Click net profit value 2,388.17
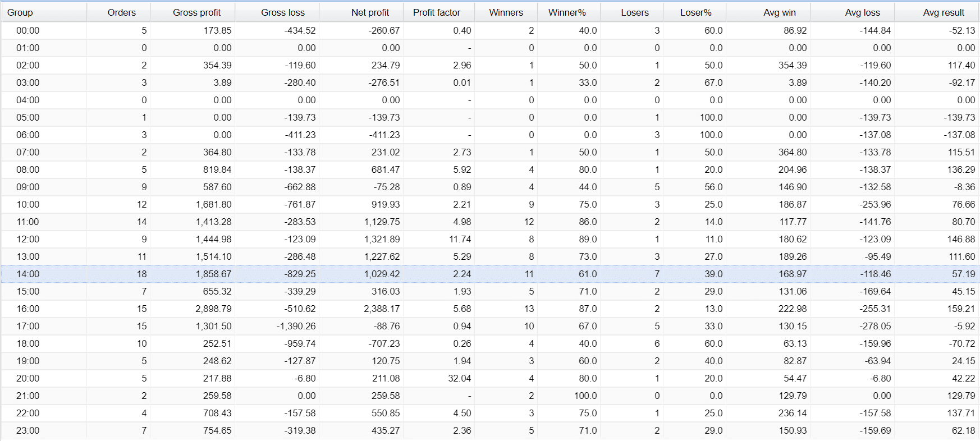This screenshot has width=980, height=441. click(x=382, y=309)
